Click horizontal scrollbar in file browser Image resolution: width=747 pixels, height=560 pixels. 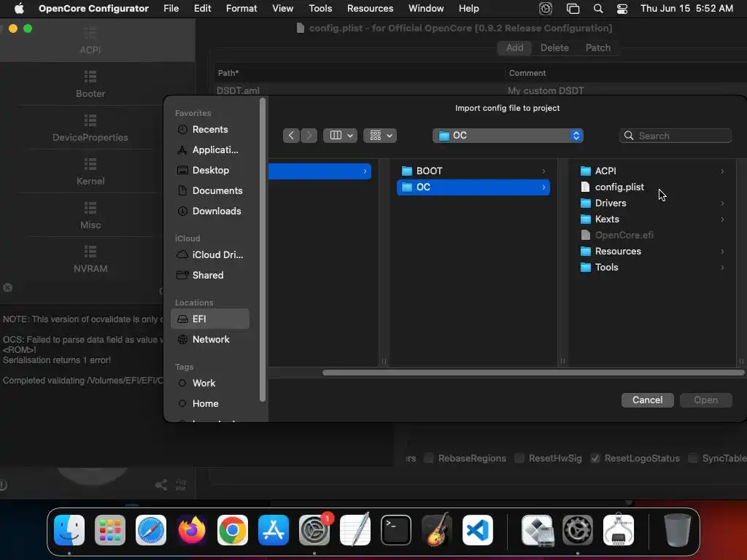tap(533, 373)
